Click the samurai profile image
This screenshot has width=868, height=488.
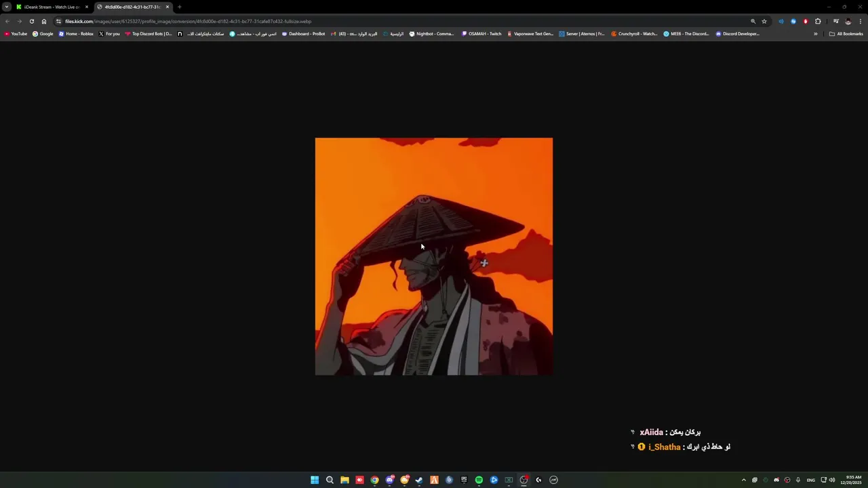pos(434,256)
